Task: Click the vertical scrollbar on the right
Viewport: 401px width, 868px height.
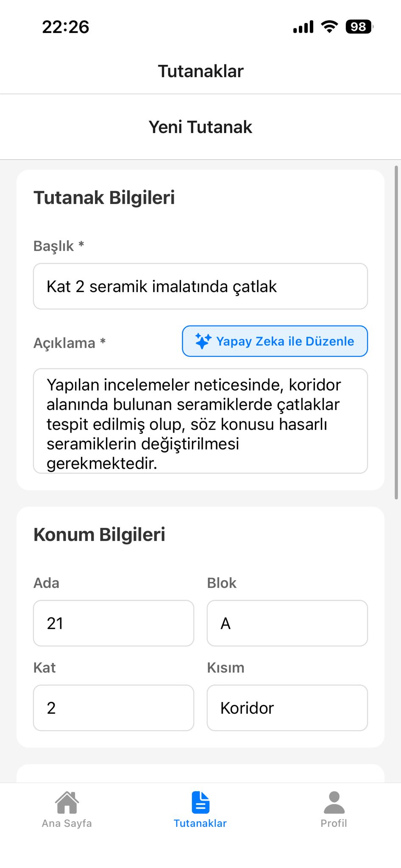Action: (x=396, y=333)
